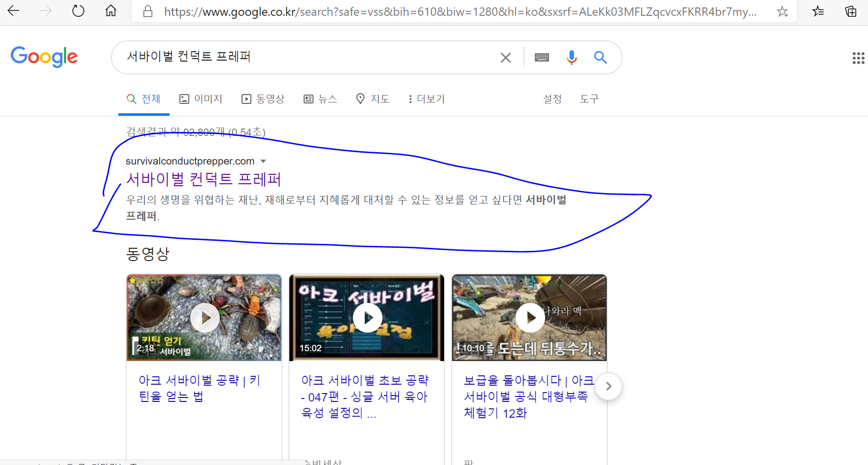Play the 10:10 supply drop video thumbnail
The height and width of the screenshot is (465, 868).
pyautogui.click(x=529, y=318)
